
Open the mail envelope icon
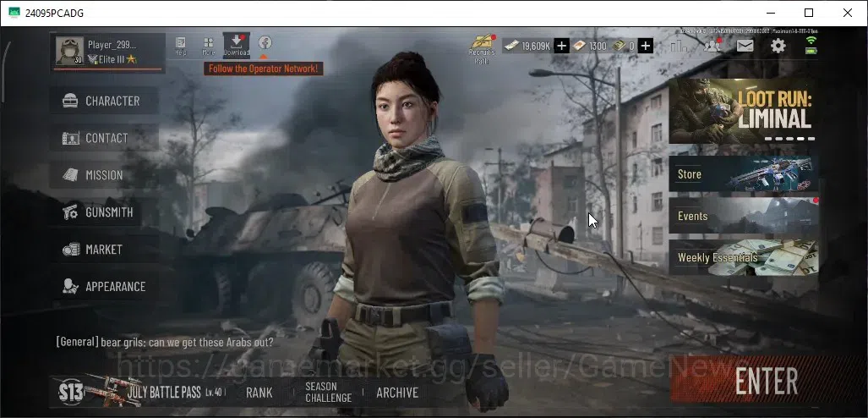pos(745,46)
